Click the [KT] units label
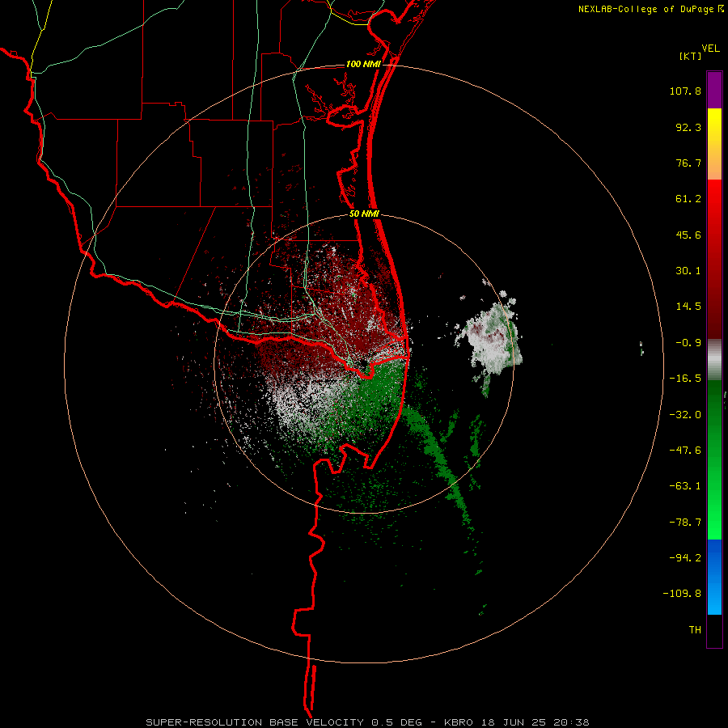This screenshot has width=728, height=728. 691,56
